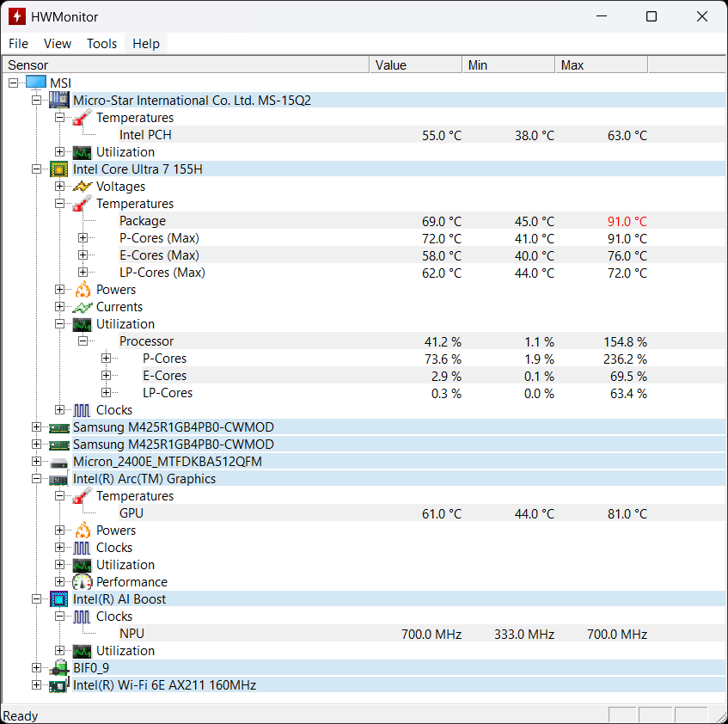Click the Ready status bar text

[21, 715]
